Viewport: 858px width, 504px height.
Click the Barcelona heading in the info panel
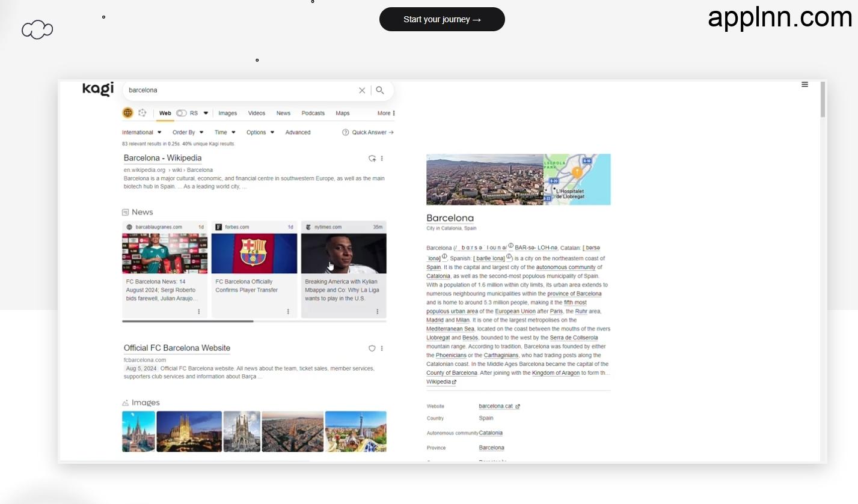tap(450, 218)
